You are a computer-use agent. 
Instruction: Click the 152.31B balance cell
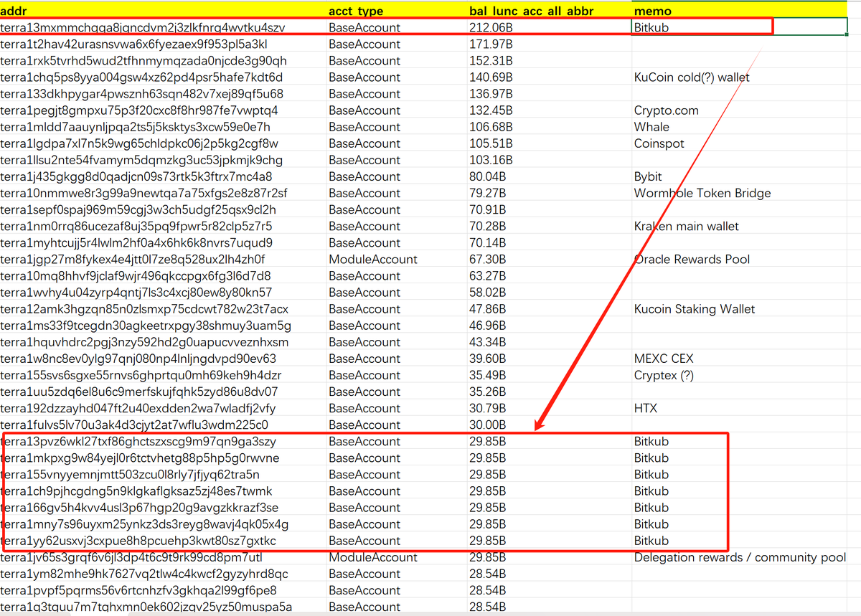(x=549, y=60)
